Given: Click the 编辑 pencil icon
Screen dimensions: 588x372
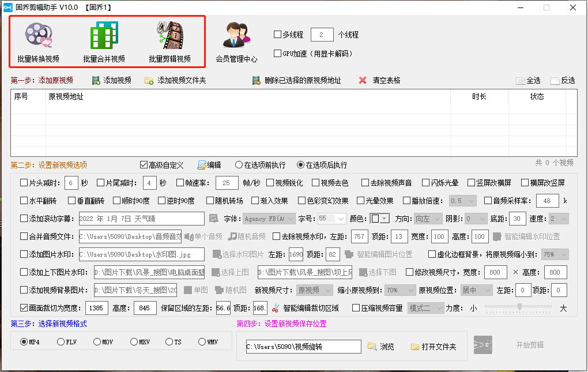Looking at the screenshot, I should click(x=202, y=165).
